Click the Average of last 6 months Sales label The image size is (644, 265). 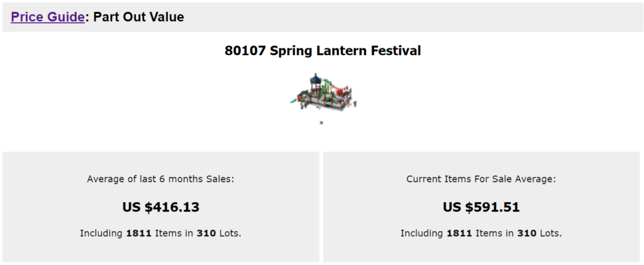coord(160,179)
